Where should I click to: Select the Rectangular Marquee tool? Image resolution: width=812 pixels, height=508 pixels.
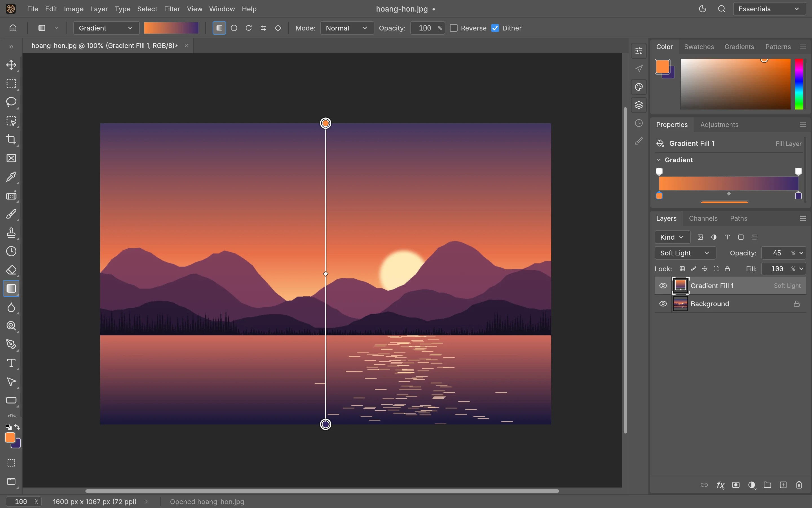(x=11, y=84)
